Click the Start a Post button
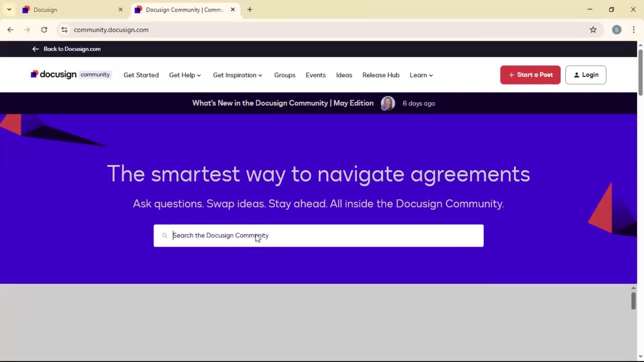Viewport: 644px width, 362px height. click(530, 75)
